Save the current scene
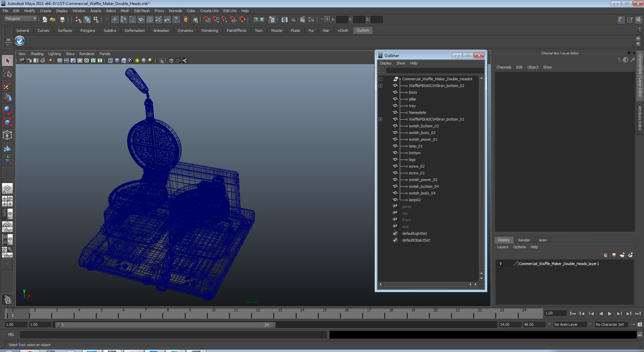Viewport: 644px width, 352px height. (62, 19)
